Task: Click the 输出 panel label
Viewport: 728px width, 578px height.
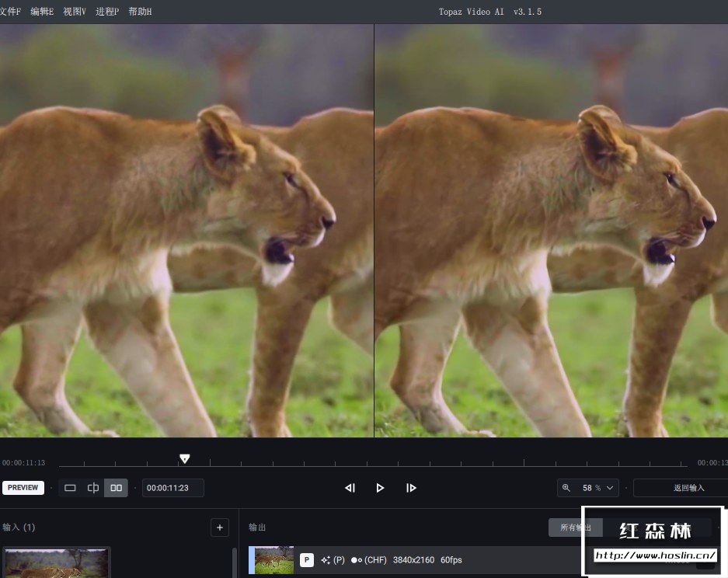Action: click(x=257, y=528)
